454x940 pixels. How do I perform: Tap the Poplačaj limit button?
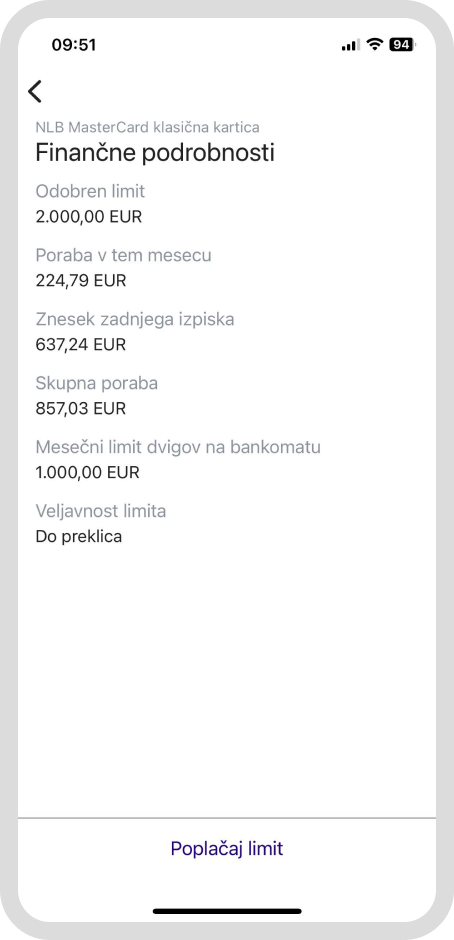pyautogui.click(x=227, y=848)
